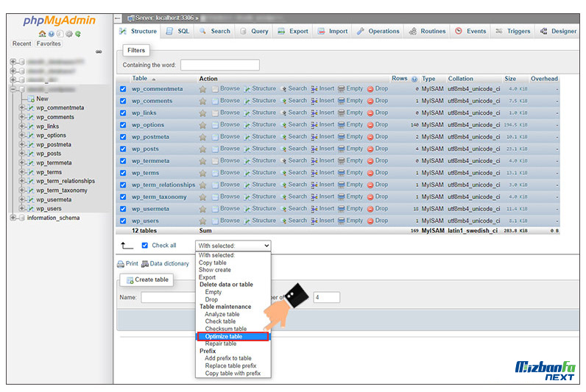This screenshot has height=392, width=586.
Task: Mark wp_users as favorite star
Action: (x=202, y=221)
